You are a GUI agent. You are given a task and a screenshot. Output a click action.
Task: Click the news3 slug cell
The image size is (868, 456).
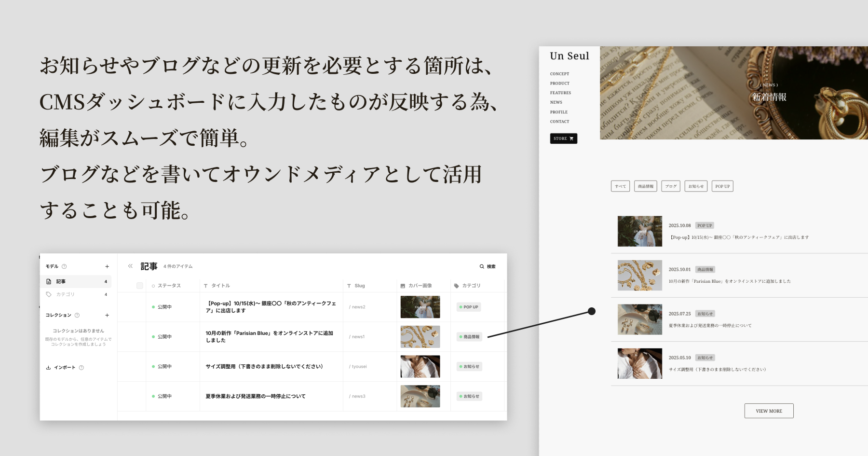click(357, 396)
